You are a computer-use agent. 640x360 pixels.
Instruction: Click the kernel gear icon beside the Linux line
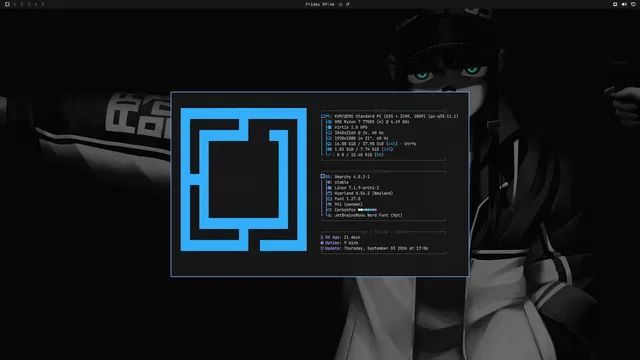[x=329, y=188]
